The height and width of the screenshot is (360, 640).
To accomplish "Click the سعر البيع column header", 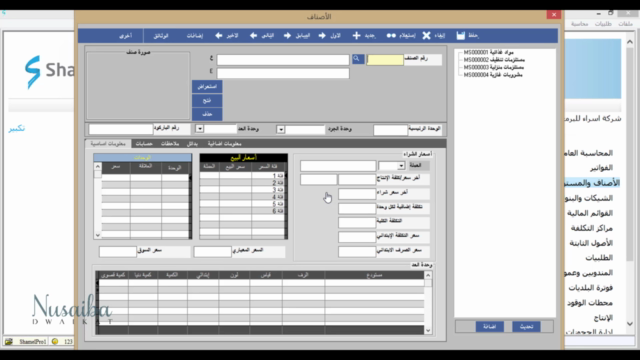I will tap(235, 167).
